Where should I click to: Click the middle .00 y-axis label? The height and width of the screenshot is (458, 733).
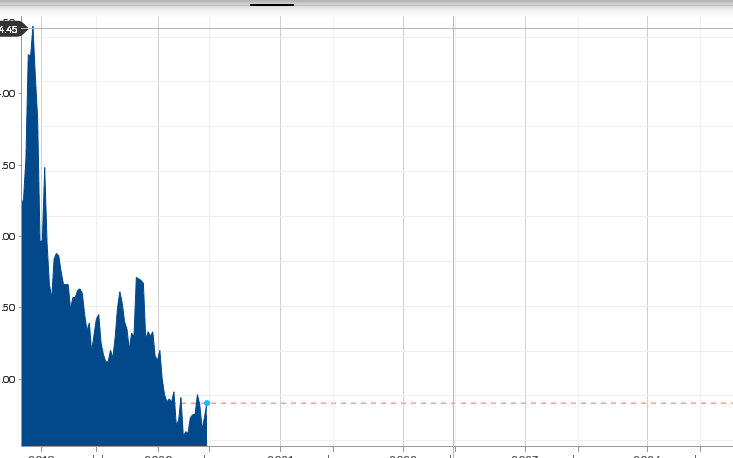click(x=8, y=237)
